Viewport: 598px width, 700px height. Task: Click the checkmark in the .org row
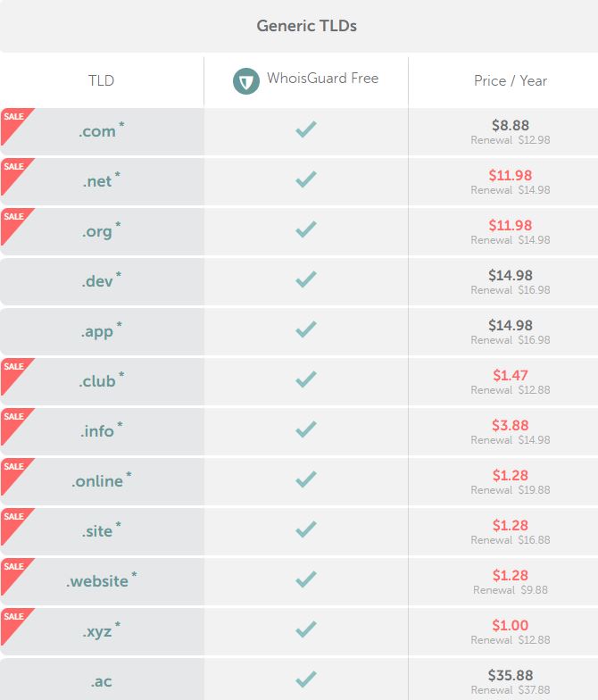[306, 229]
